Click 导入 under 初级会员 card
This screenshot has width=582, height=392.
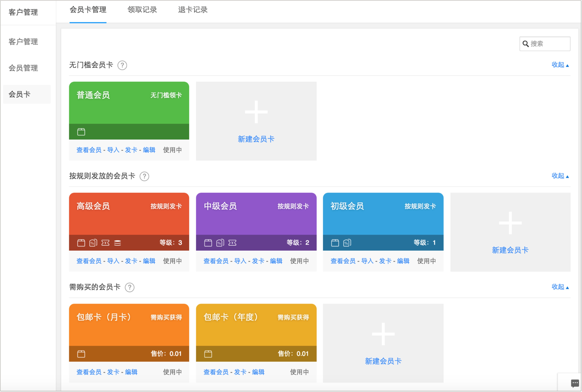[367, 261]
